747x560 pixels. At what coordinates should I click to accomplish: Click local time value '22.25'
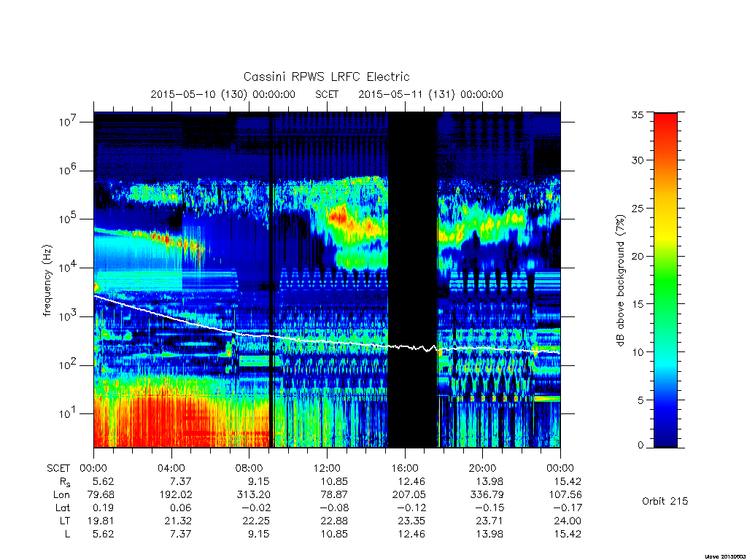coord(256,521)
